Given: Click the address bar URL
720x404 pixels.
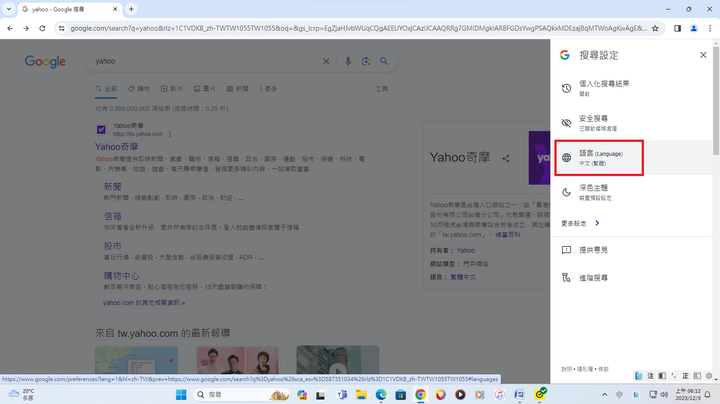Looking at the screenshot, I should click(x=358, y=28).
